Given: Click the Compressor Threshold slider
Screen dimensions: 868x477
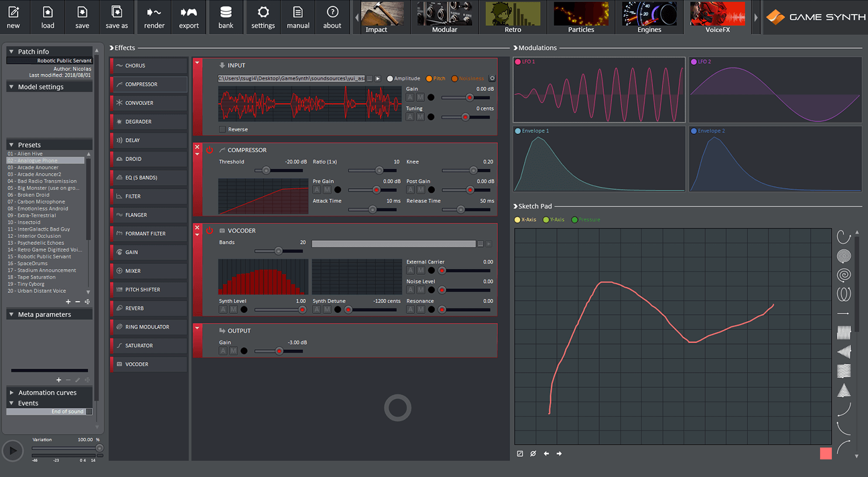Looking at the screenshot, I should [x=279, y=171].
